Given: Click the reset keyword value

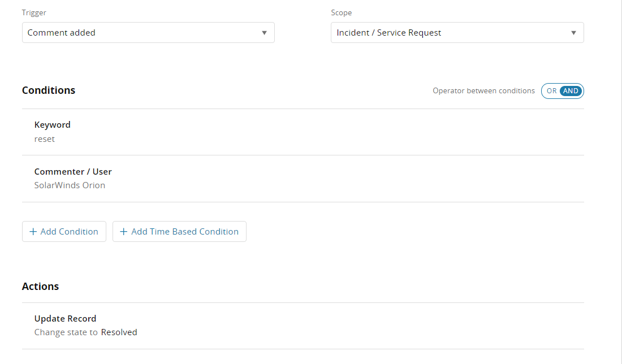Looking at the screenshot, I should click(x=45, y=139).
